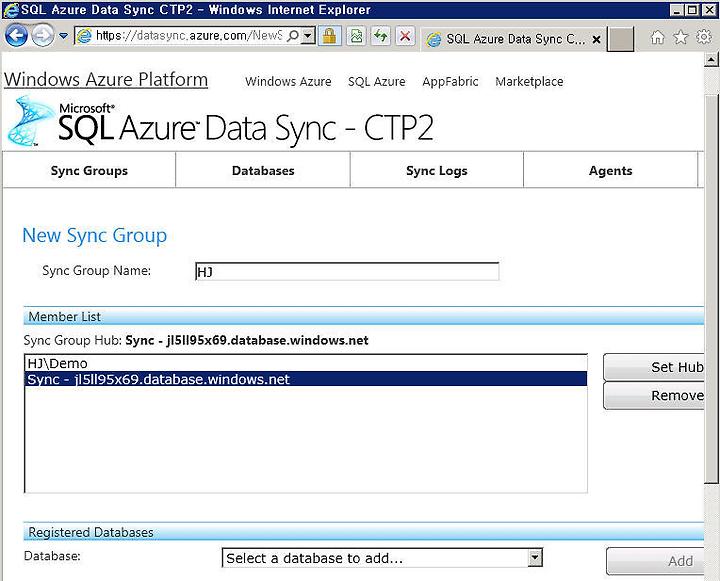Image resolution: width=720 pixels, height=581 pixels.
Task: Open the Select a database to add dropdown
Action: point(382,558)
